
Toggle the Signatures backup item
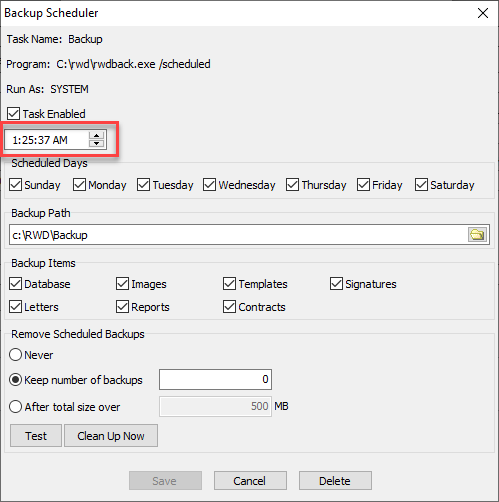pyautogui.click(x=336, y=284)
